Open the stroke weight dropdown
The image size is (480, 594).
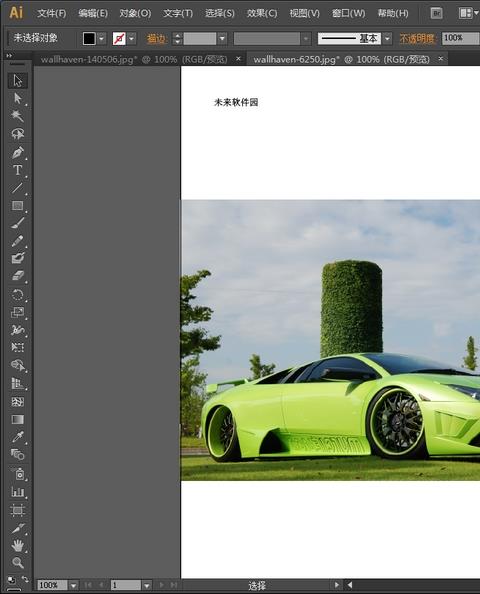(x=222, y=38)
